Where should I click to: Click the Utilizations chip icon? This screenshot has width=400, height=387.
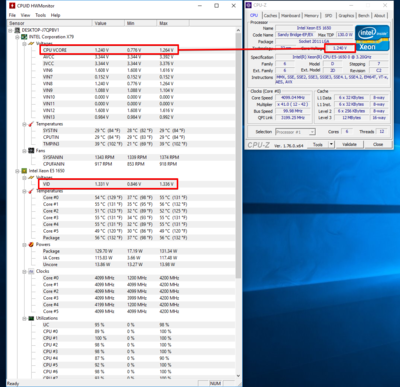click(x=31, y=318)
